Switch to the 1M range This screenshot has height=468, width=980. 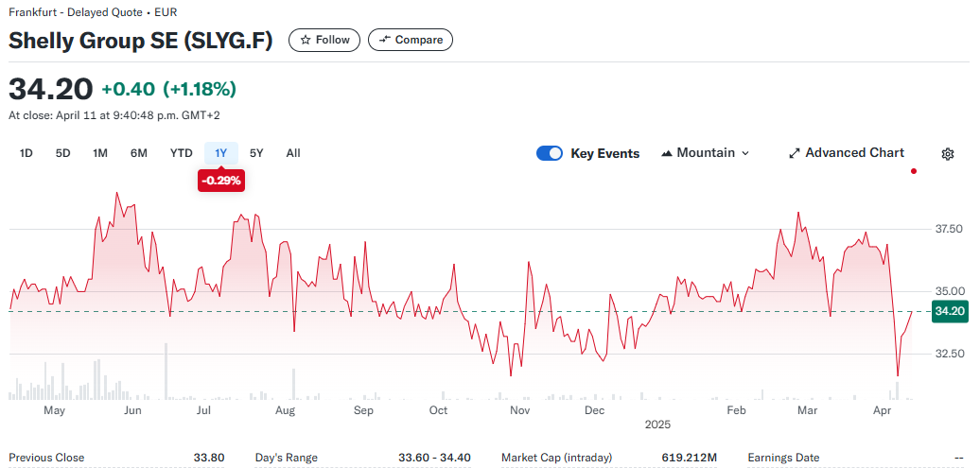pyautogui.click(x=100, y=153)
